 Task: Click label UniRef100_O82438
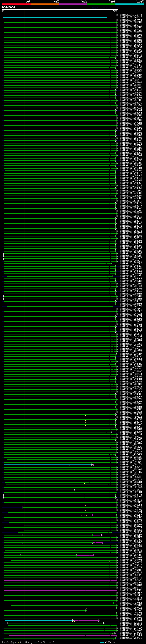point(131,495)
